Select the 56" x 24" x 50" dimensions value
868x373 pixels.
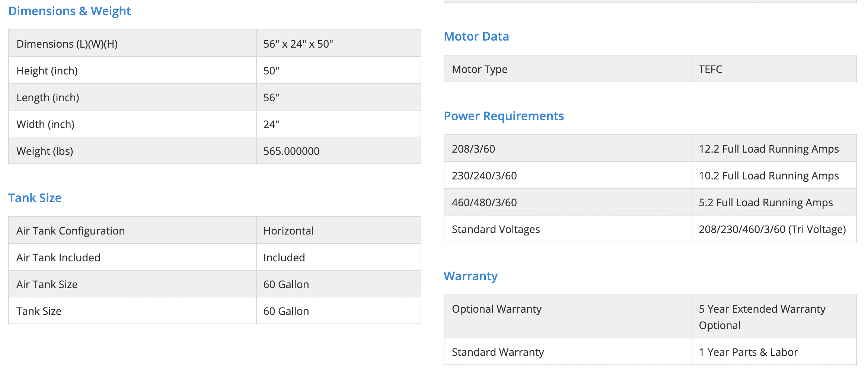298,44
